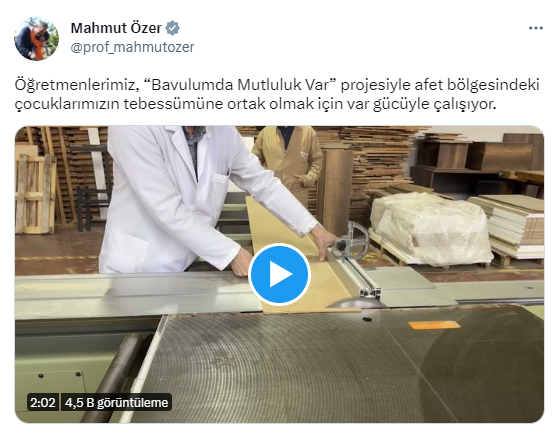
Task: Open the three-dot more options menu
Action: [535, 28]
